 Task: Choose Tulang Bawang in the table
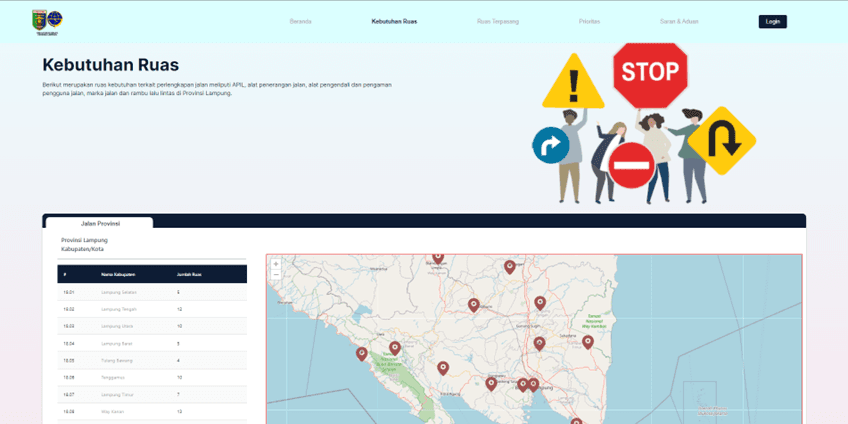(152, 360)
